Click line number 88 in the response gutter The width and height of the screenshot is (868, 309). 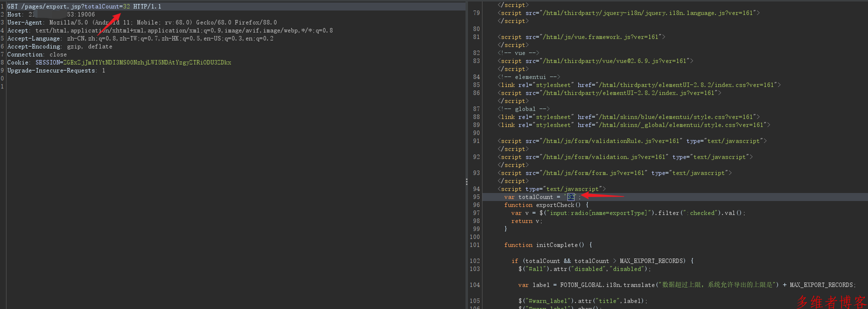coord(476,117)
